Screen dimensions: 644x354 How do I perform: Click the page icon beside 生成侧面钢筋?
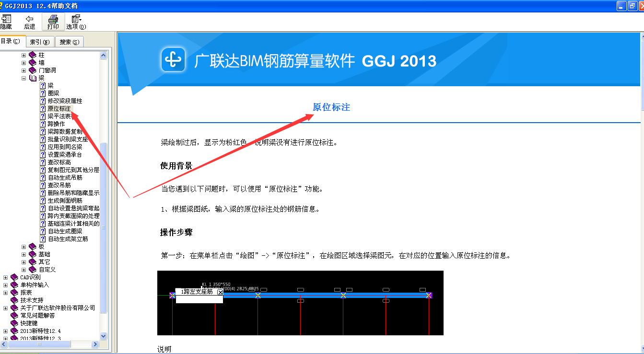click(x=43, y=201)
